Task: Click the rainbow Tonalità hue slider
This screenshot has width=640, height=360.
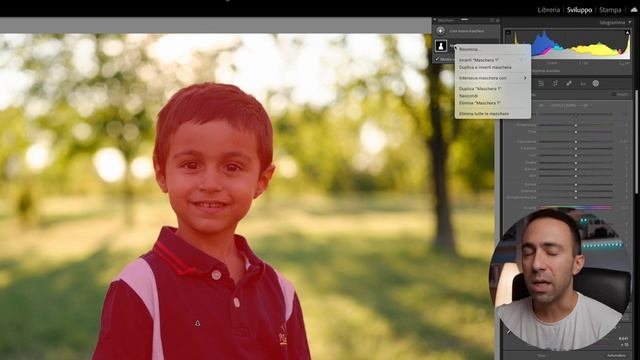Action: 576,208
